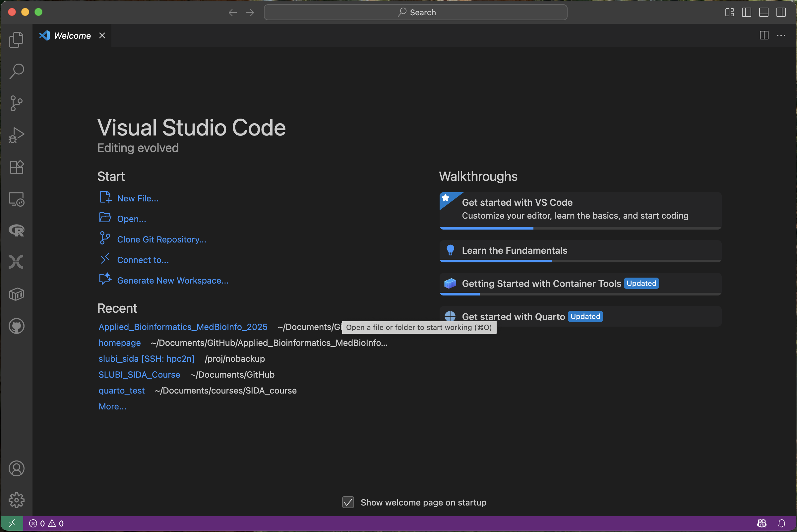Viewport: 797px width, 532px height.
Task: Click Clone Git Repository link
Action: 161,239
